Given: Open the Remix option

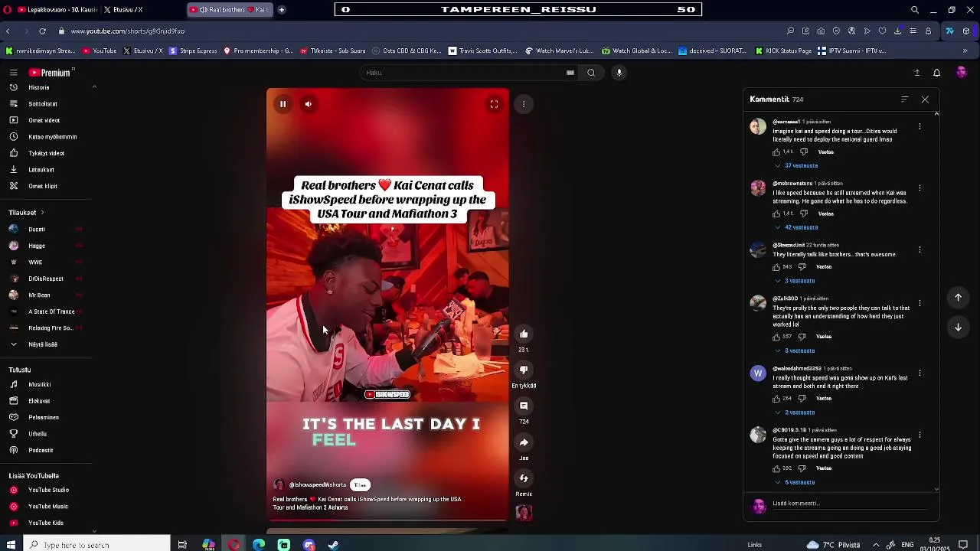Looking at the screenshot, I should [524, 478].
